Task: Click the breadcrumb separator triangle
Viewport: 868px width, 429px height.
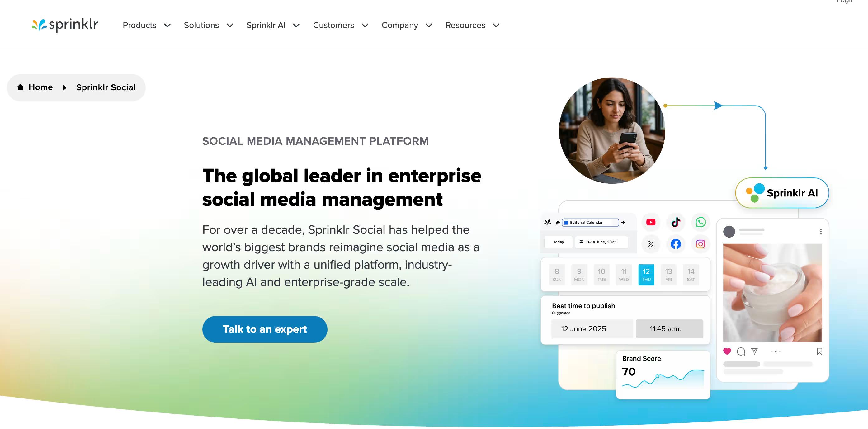Action: coord(65,87)
